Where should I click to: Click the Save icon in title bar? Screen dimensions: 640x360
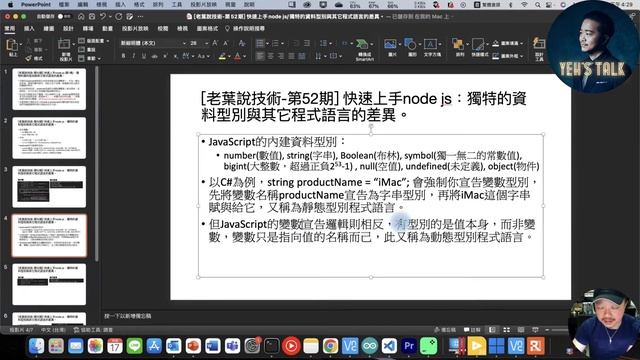tap(92, 16)
